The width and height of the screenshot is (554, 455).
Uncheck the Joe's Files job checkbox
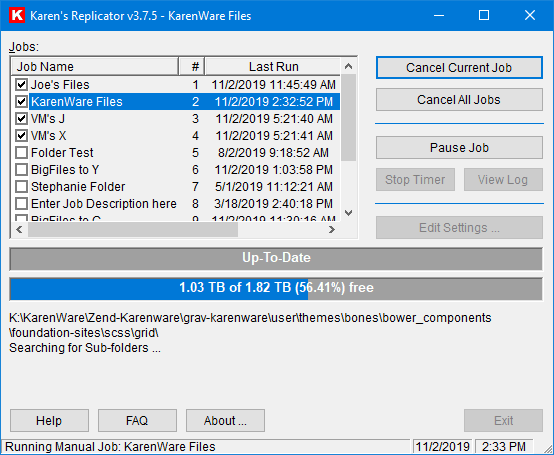(x=22, y=85)
